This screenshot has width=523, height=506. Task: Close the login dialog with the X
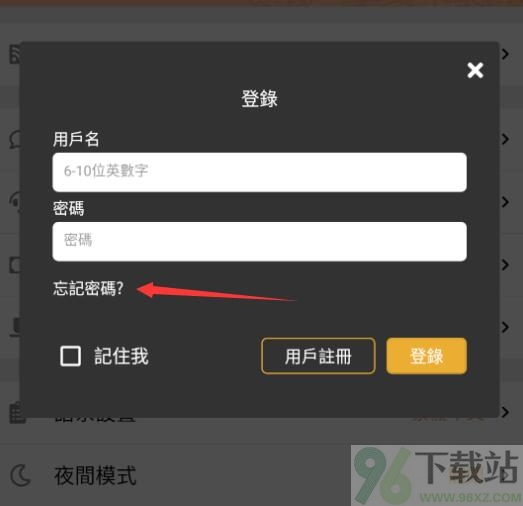(475, 70)
